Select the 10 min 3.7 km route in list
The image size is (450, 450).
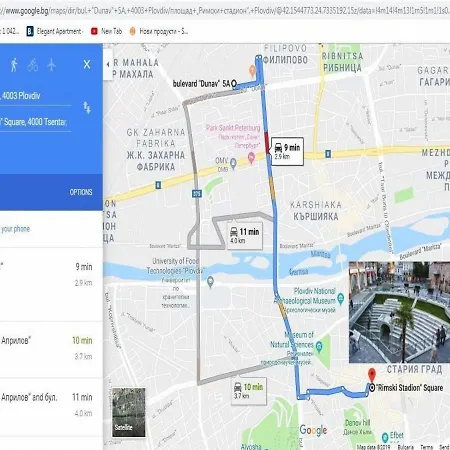(x=51, y=349)
